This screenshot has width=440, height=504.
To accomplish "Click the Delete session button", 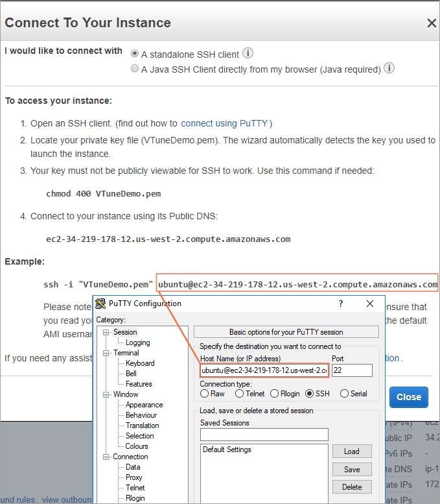I will pos(352,487).
